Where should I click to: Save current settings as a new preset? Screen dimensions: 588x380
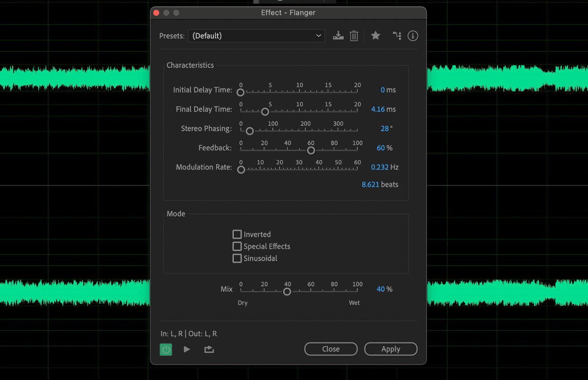pos(338,35)
